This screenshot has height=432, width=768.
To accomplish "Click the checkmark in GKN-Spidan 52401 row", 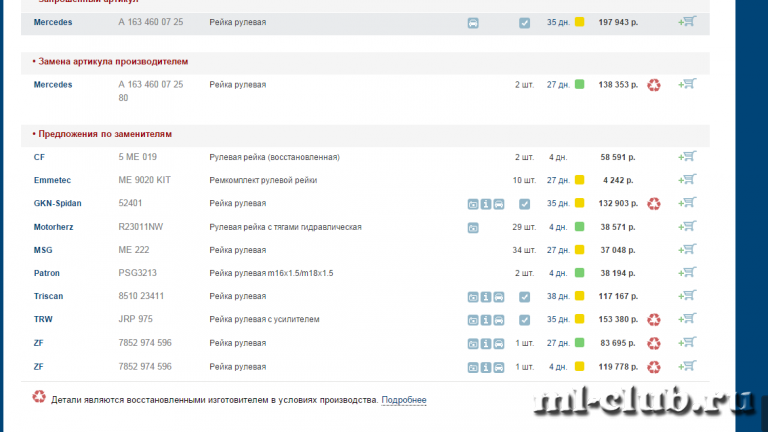I will (525, 204).
